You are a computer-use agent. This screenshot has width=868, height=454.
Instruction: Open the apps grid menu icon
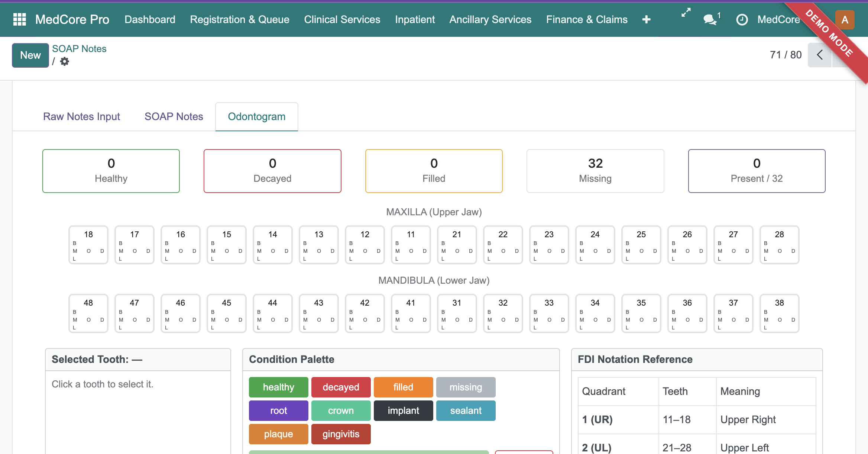click(20, 19)
